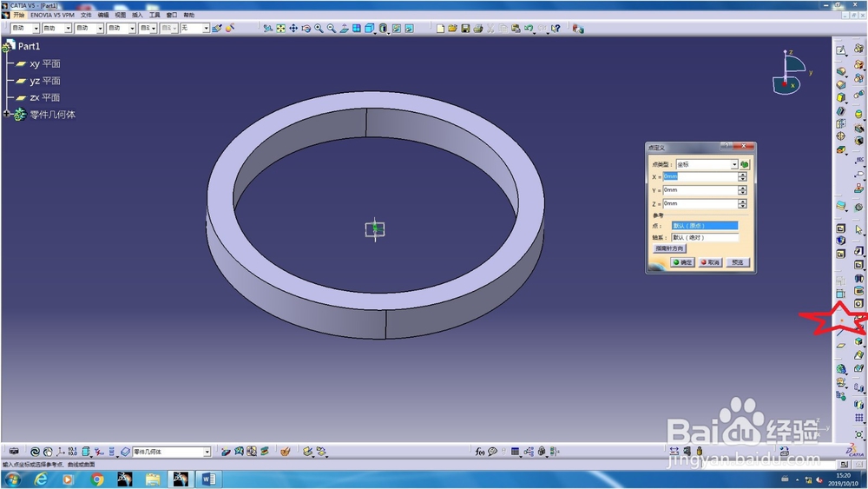Click the Fly mode icon in the view toolbar
The image size is (868, 489).
pos(268,29)
